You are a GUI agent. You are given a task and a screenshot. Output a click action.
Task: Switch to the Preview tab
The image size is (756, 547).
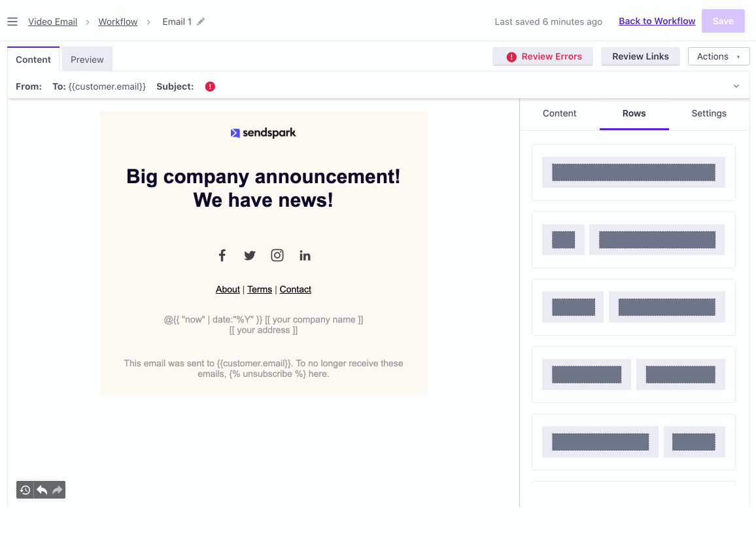point(87,60)
